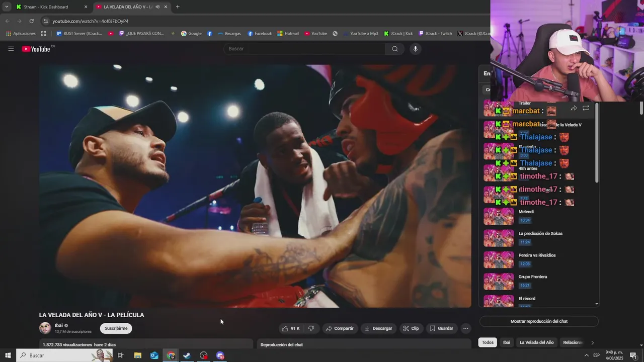Screen dimensions: 644x362
Task: Select the La Velada del Año chip
Action: pos(536,342)
